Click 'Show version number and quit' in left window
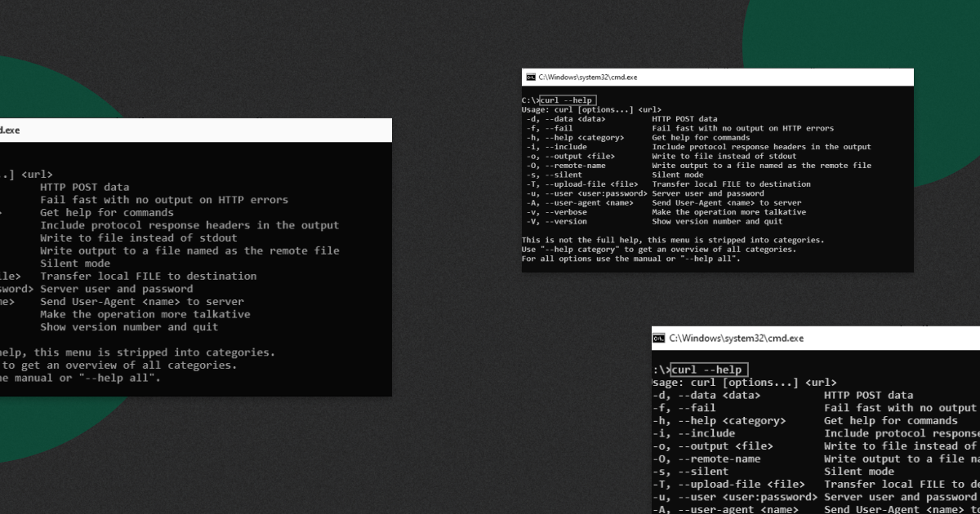This screenshot has height=514, width=980. point(129,327)
